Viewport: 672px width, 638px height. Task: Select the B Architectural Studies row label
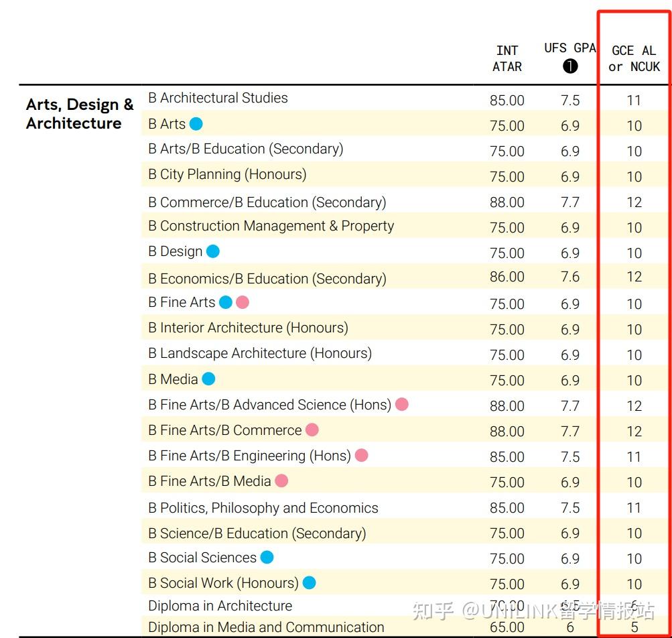[218, 98]
